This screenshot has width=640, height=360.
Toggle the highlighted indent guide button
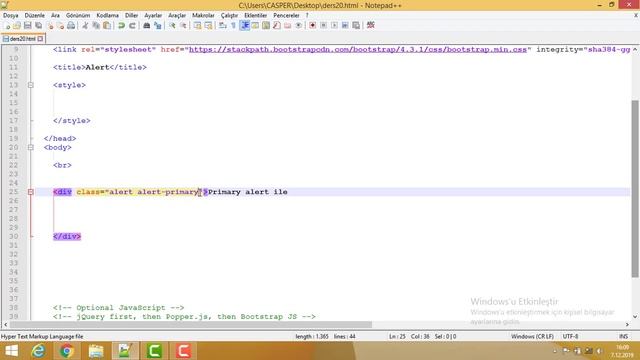(x=245, y=25)
